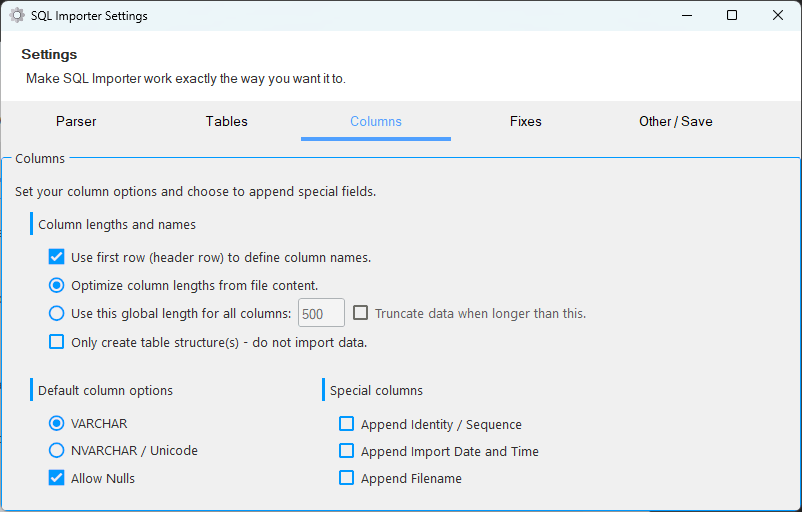Viewport: 802px width, 512px height.
Task: Open the Tables tab
Action: tap(227, 121)
